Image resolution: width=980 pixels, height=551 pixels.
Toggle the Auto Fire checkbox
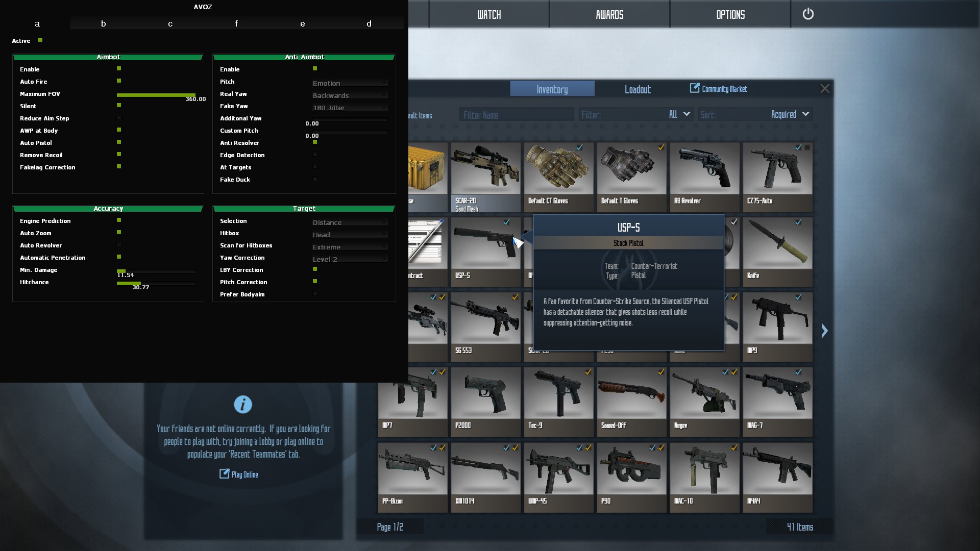pyautogui.click(x=119, y=81)
